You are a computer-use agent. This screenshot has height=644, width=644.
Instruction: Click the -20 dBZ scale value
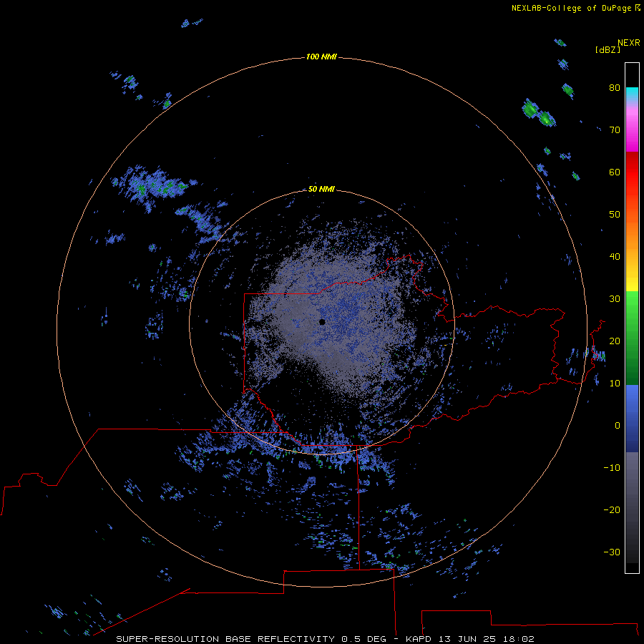pos(612,509)
